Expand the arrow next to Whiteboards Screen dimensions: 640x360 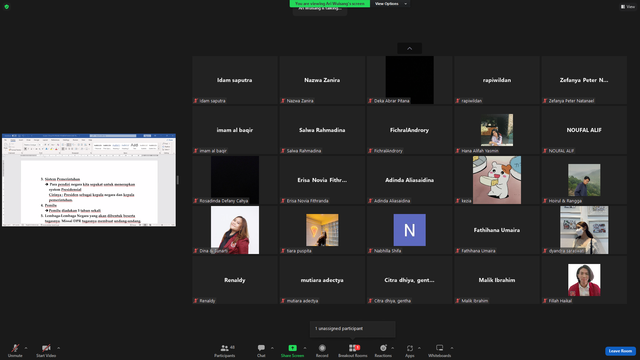[x=452, y=348]
